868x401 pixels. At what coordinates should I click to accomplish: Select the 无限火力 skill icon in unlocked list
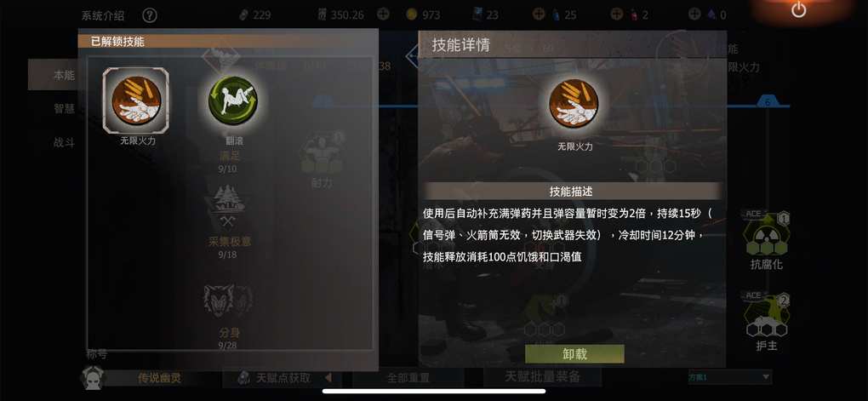135,100
